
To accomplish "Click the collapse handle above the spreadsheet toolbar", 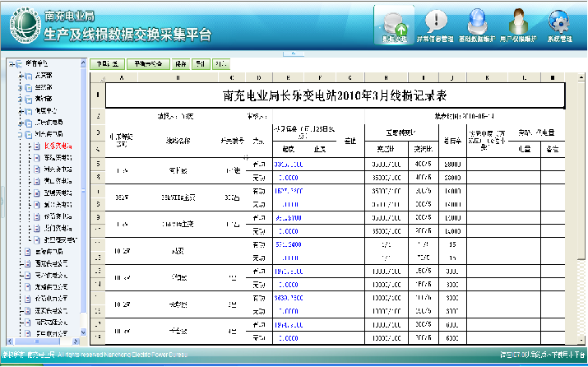I will 292,53.
